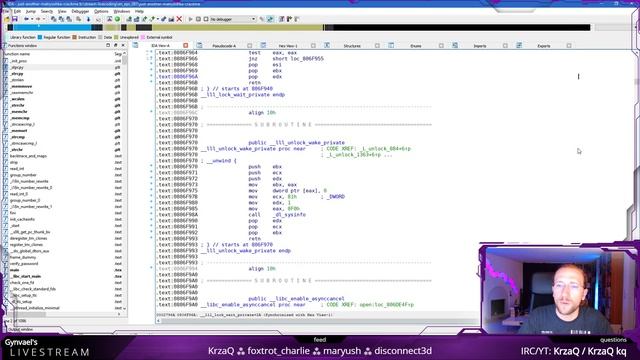Jump forward with the right arrow icon
This screenshot has width=640, height=360.
pyautogui.click(x=38, y=19)
